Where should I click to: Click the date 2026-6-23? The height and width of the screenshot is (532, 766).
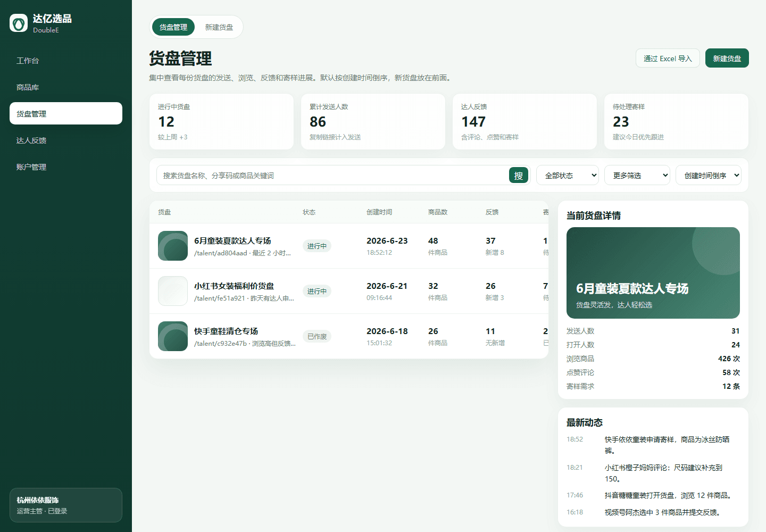coord(387,240)
